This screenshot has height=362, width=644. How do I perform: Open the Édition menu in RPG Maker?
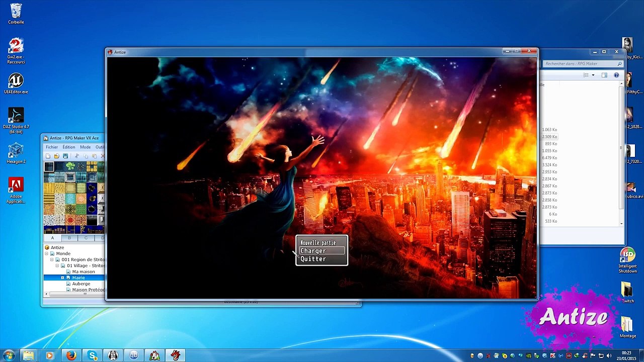pos(69,147)
